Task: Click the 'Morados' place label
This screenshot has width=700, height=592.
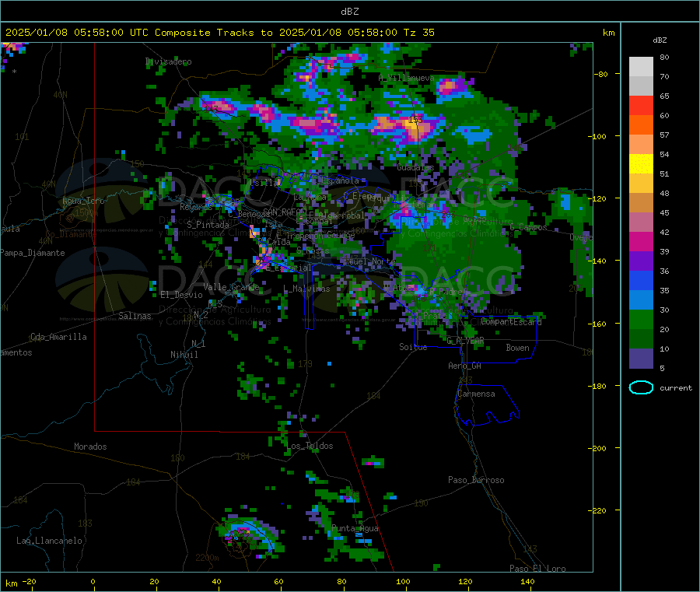Action: 90,447
